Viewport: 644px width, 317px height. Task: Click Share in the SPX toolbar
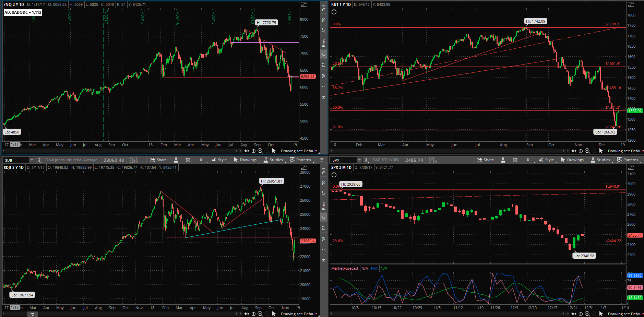pyautogui.click(x=486, y=160)
